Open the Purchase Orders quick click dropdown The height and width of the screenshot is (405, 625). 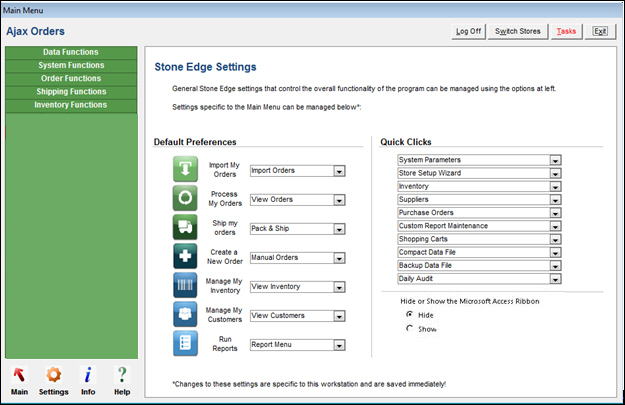pos(555,213)
